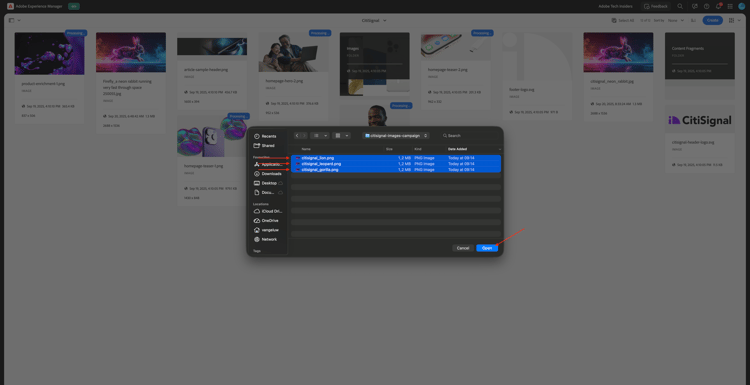Image resolution: width=750 pixels, height=385 pixels.
Task: Sort files by Name column
Action: [306, 149]
